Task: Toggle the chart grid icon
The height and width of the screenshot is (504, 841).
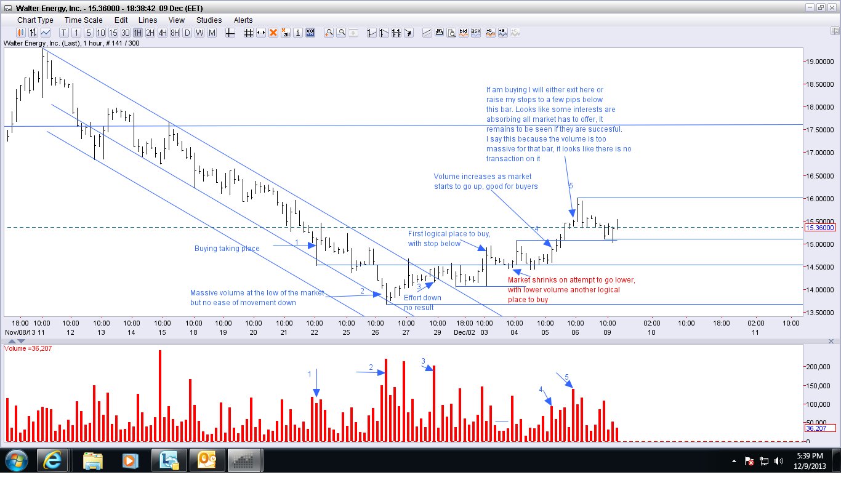Action: [x=249, y=33]
